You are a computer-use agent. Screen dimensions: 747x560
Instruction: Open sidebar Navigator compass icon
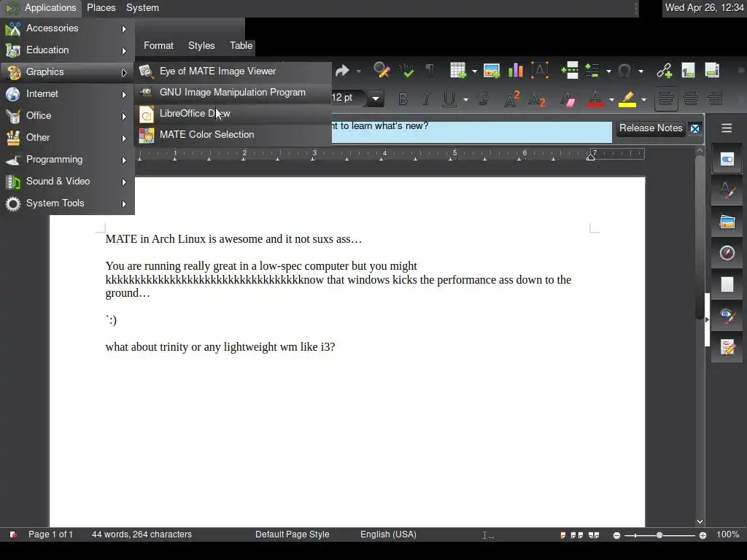(x=727, y=253)
